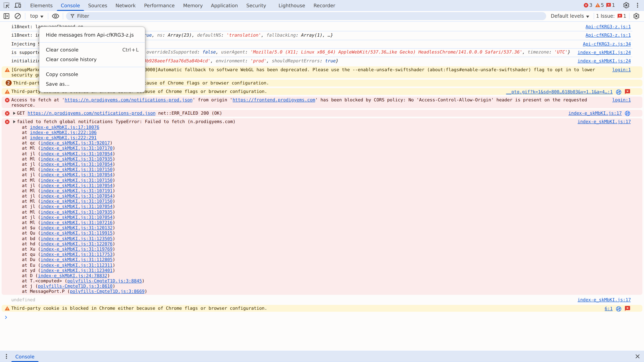Select the Console tab in top bar
This screenshot has height=362, width=644.
pyautogui.click(x=70, y=5)
